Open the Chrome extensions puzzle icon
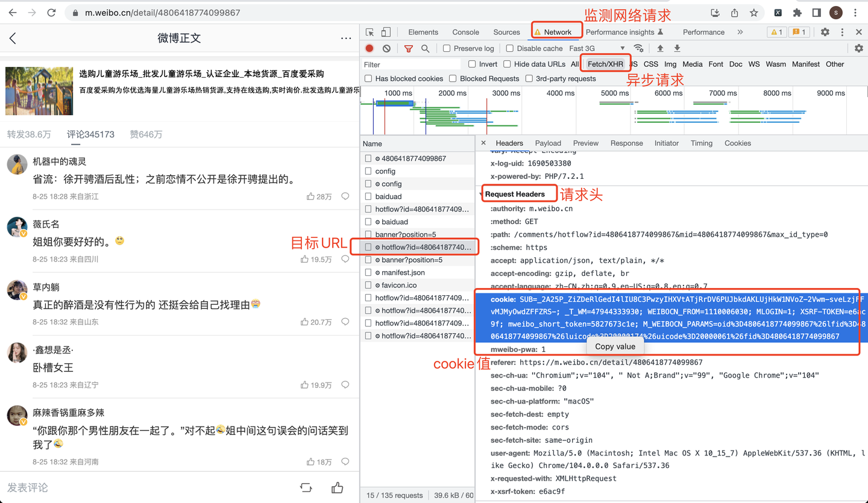 797,13
